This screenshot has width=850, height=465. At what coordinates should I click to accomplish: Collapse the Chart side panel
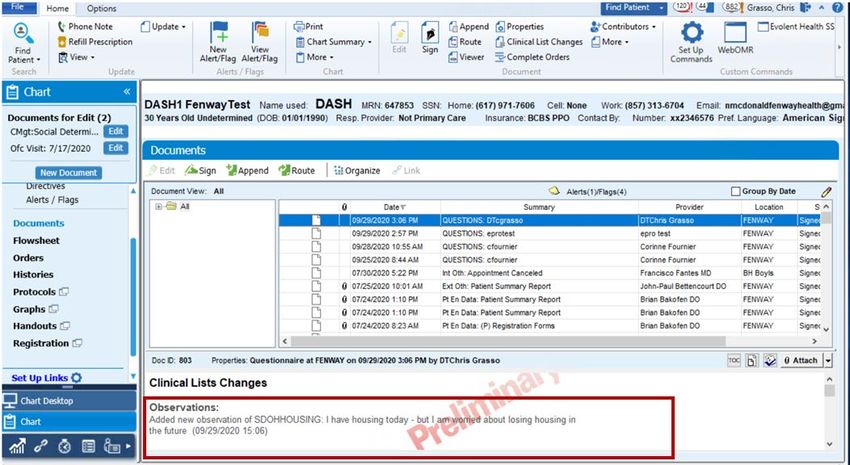click(127, 92)
